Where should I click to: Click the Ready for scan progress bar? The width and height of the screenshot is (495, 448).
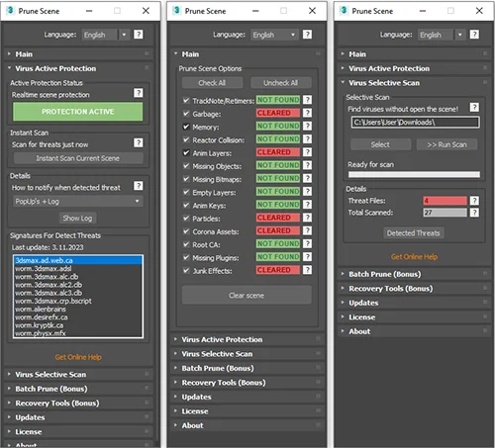pyautogui.click(x=414, y=174)
